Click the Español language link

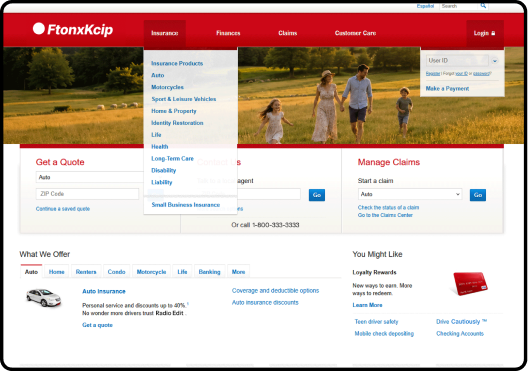pyautogui.click(x=425, y=6)
